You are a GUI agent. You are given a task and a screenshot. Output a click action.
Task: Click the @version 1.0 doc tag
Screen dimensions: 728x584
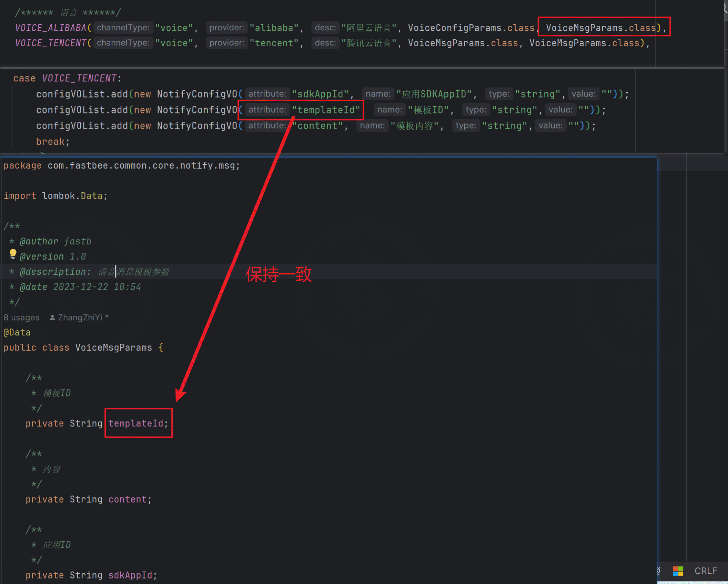53,257
